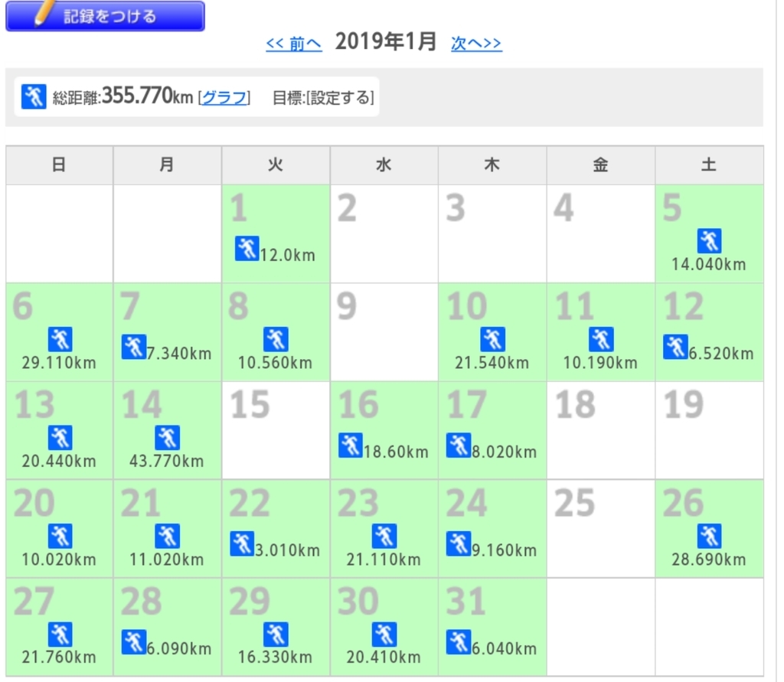Click the 43.770km distance text

click(166, 461)
